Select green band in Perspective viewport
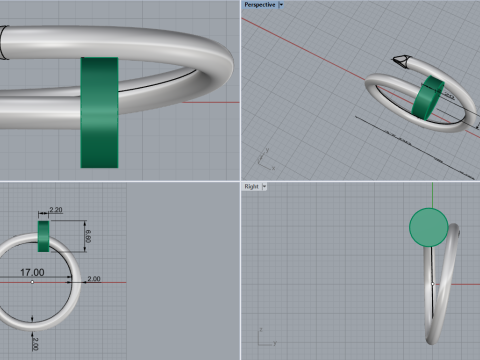This screenshot has height=360, width=480. tap(428, 98)
